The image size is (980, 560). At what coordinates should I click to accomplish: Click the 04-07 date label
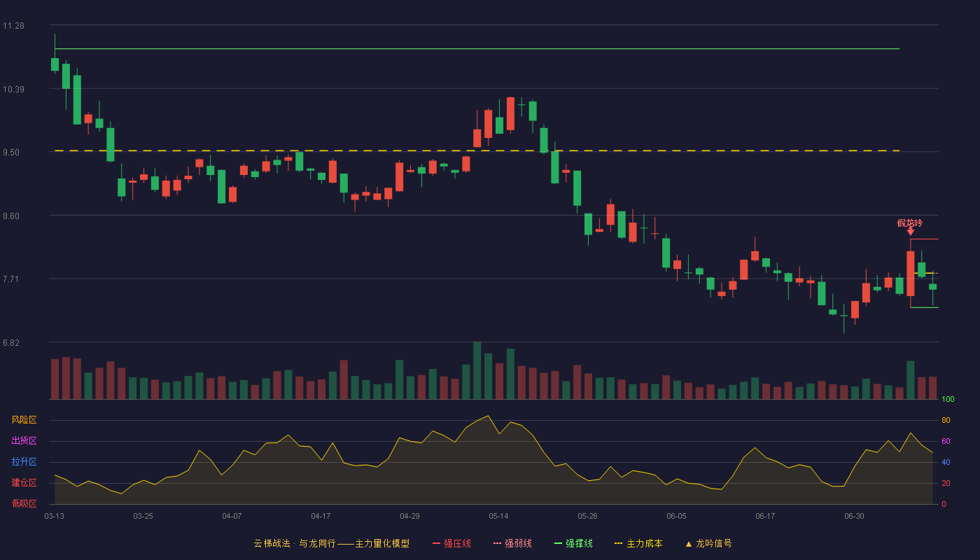click(x=232, y=516)
